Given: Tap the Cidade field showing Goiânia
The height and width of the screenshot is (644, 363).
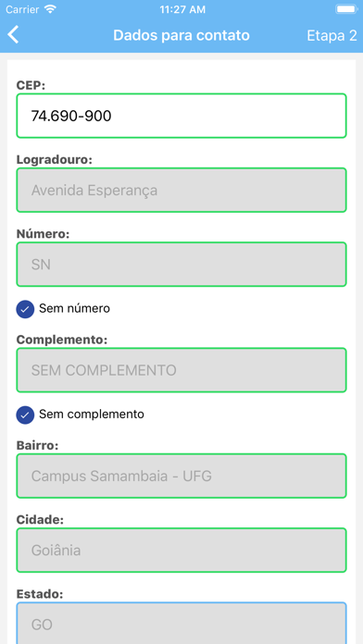Looking at the screenshot, I should click(x=181, y=551).
